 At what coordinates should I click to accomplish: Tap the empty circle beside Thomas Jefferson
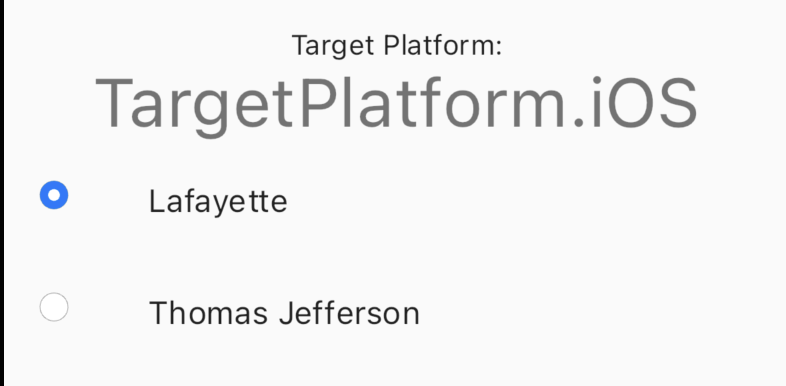(x=54, y=307)
